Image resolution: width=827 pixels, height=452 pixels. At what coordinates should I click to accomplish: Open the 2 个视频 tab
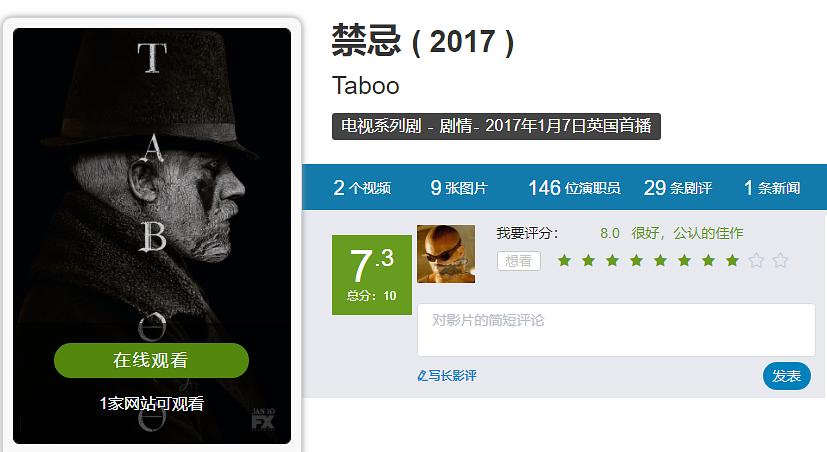pyautogui.click(x=362, y=188)
